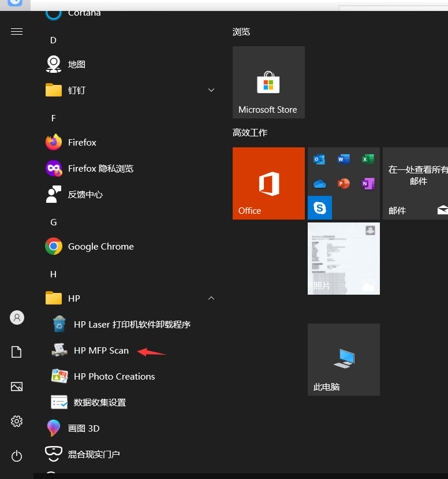
Task: Open HP Photo Creations
Action: click(x=130, y=376)
